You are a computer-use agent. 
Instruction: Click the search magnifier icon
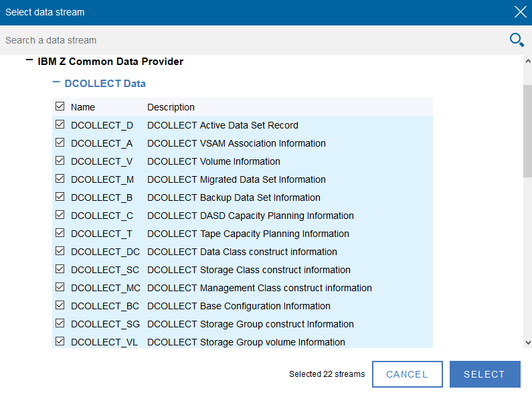click(x=517, y=40)
